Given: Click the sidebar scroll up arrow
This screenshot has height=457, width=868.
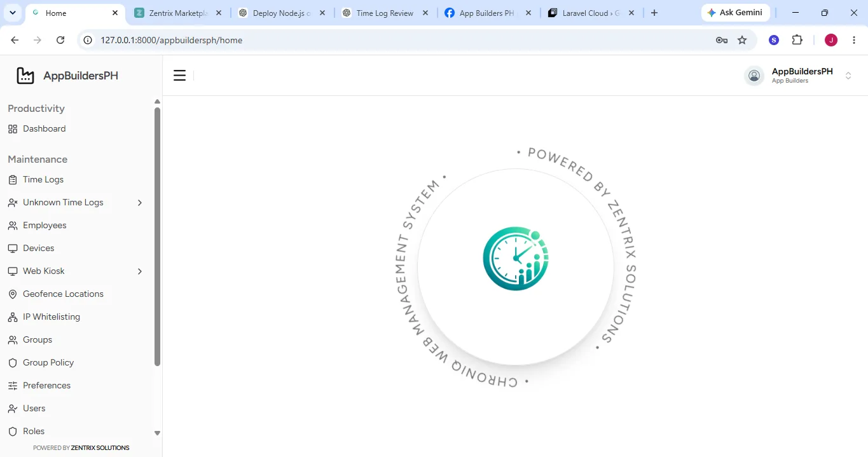Looking at the screenshot, I should 157,102.
